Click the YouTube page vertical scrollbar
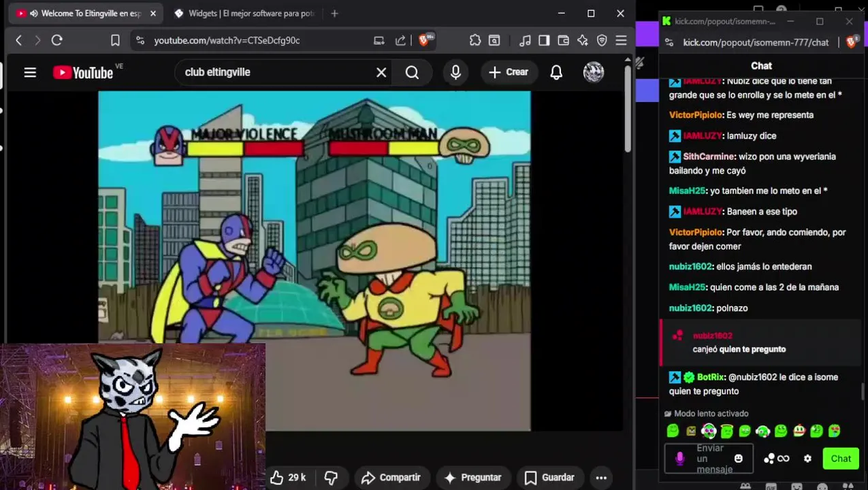Screen dimensions: 868x490 click(628, 109)
